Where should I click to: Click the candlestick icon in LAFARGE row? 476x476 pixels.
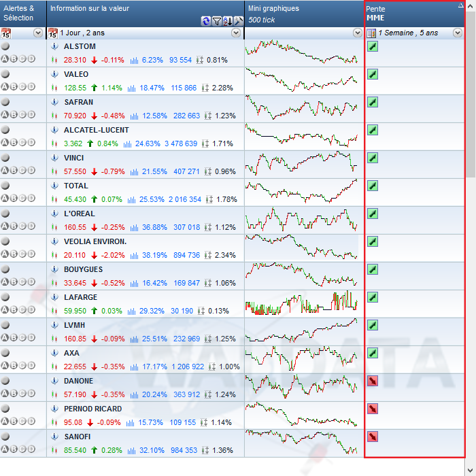[54, 311]
